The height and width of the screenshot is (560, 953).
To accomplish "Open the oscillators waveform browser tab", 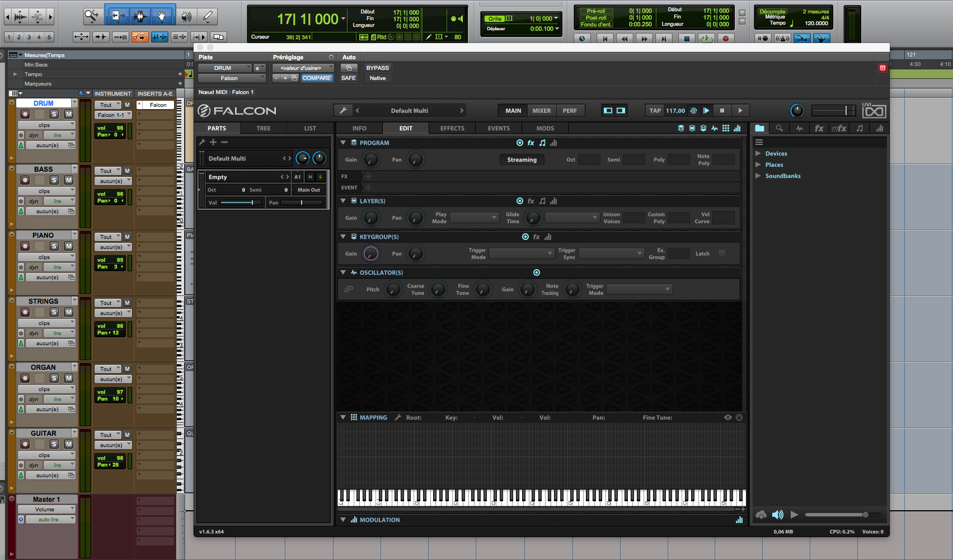I will [x=799, y=128].
